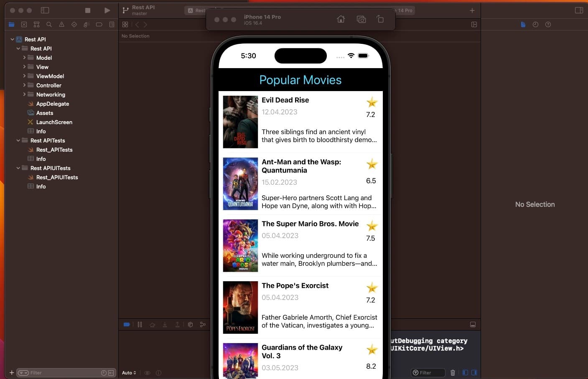Show the File inspector icon
Screen dimensions: 588x379
(523, 25)
